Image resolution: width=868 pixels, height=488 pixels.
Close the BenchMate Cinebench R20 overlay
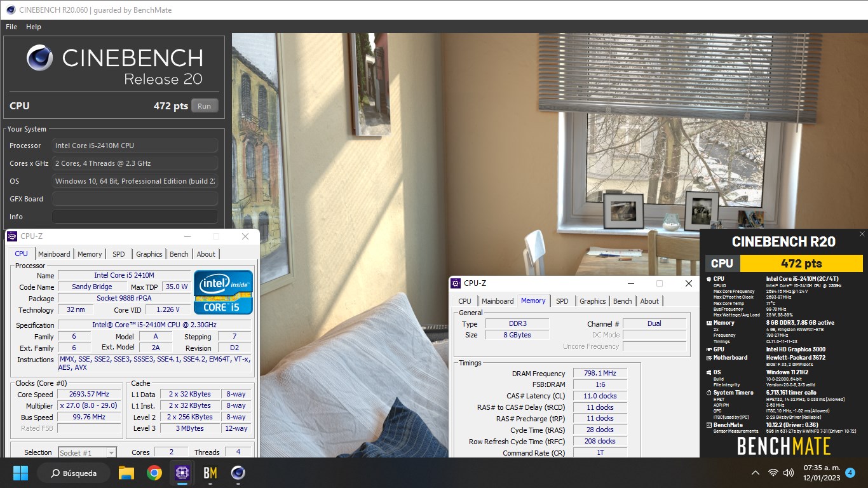(862, 234)
